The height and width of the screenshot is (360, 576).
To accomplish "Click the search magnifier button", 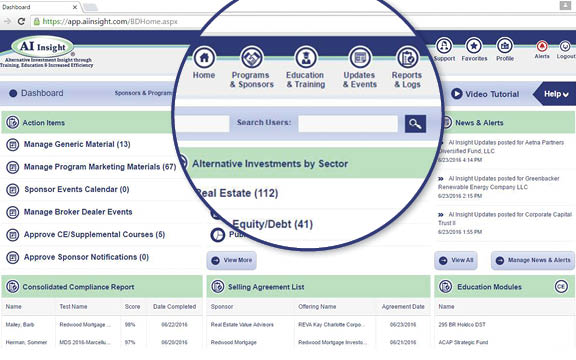I will click(415, 124).
